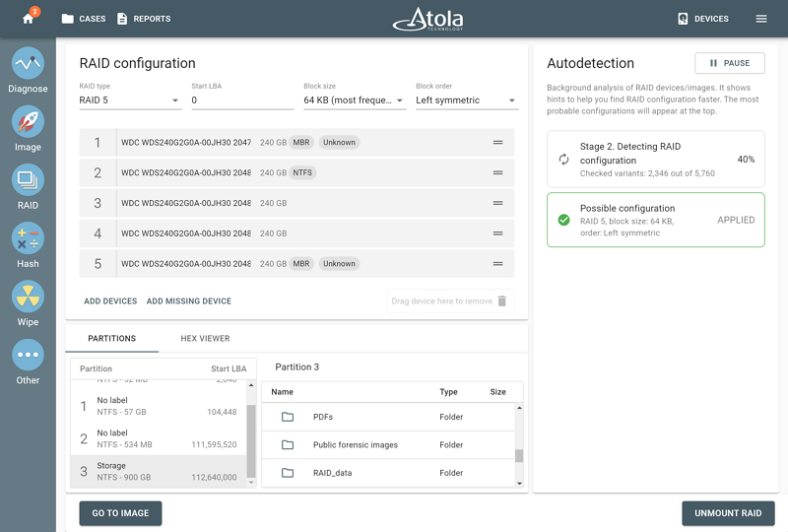
Task: Click the MBR tag on device 1
Action: point(301,142)
